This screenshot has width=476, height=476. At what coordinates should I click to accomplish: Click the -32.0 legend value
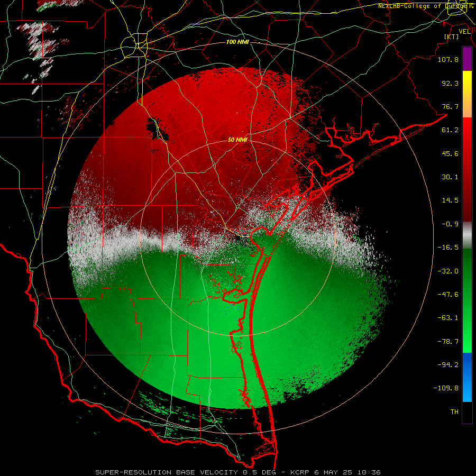448,271
